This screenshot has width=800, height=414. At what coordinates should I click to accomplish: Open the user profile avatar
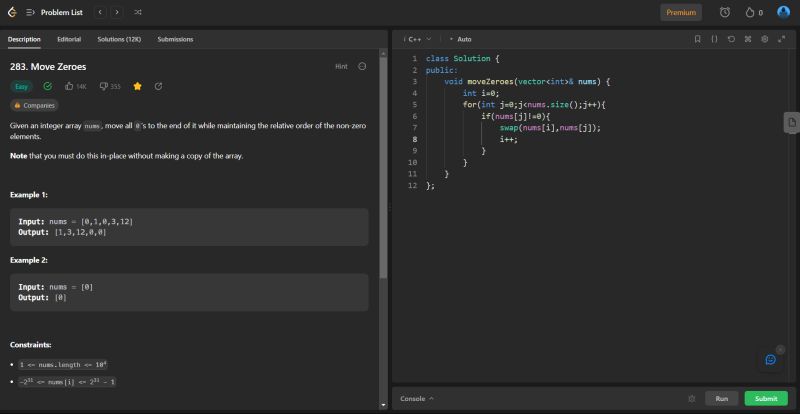[x=783, y=12]
